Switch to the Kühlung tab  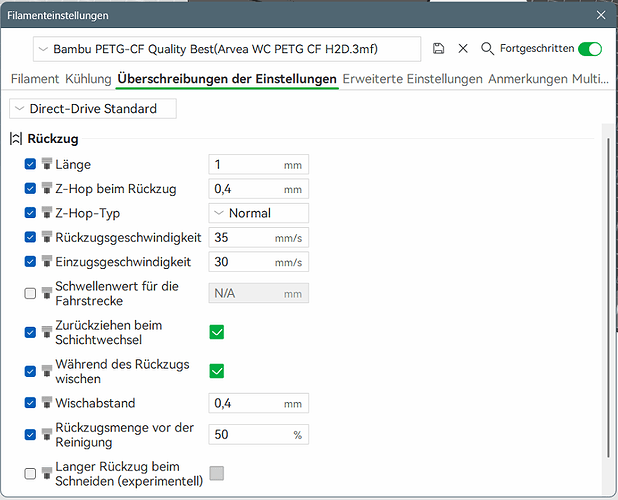(88, 79)
